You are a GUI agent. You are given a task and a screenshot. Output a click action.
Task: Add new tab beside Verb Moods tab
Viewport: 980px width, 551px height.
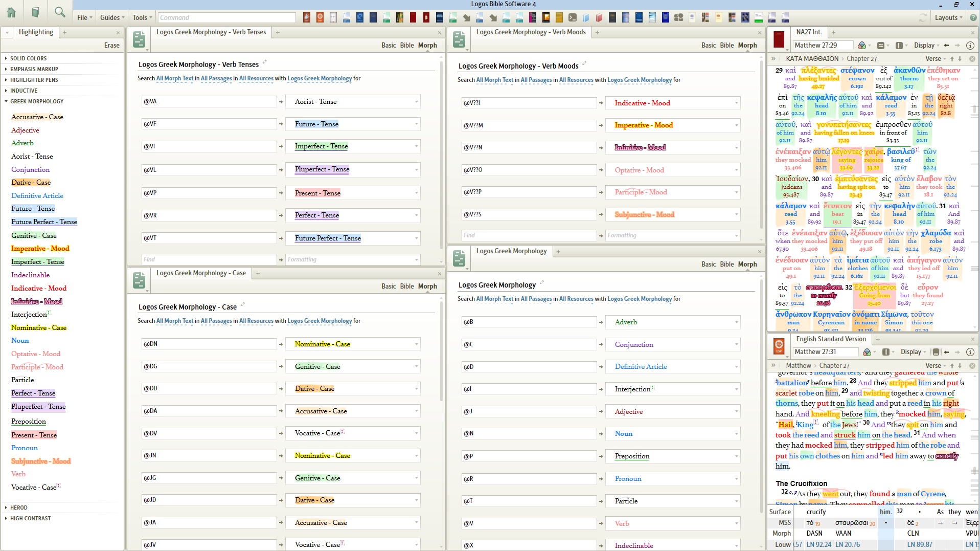pyautogui.click(x=597, y=32)
